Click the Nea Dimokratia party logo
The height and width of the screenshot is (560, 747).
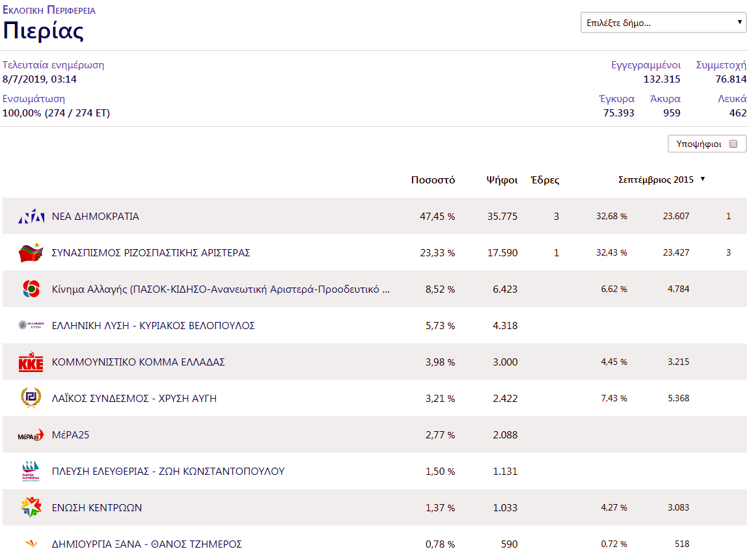point(31,216)
